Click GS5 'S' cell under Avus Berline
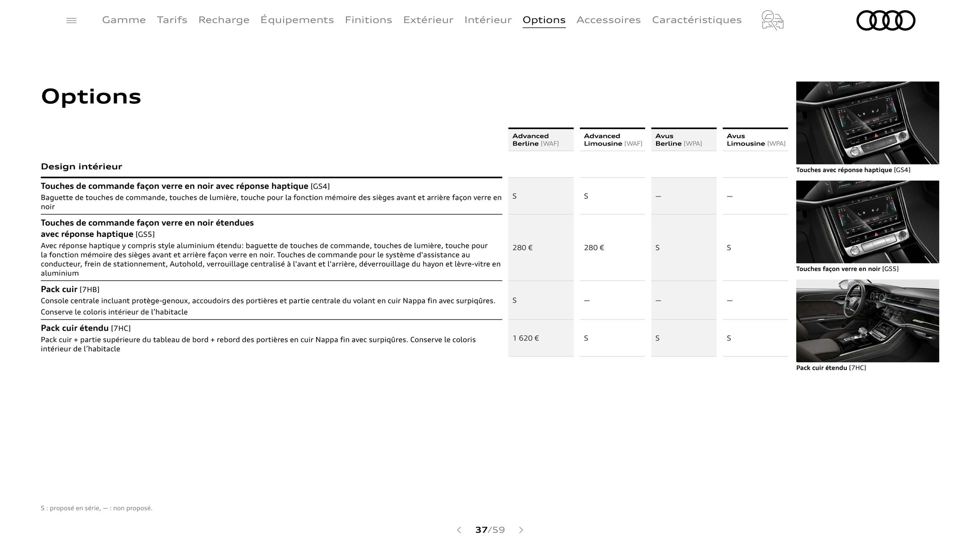Screen dimensions: 980x551 pyautogui.click(x=684, y=247)
